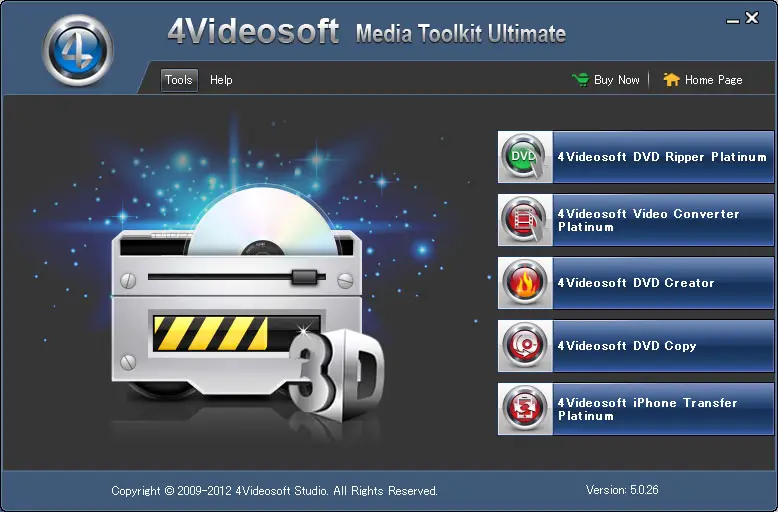Minimize the Media Toolkit window
The image size is (778, 512).
click(x=732, y=21)
